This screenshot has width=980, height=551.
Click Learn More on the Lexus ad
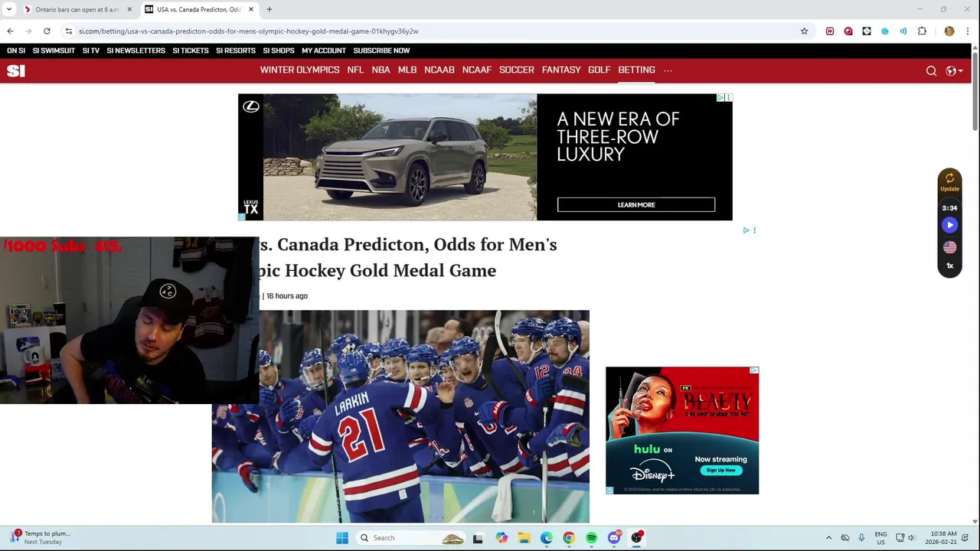[x=636, y=205]
